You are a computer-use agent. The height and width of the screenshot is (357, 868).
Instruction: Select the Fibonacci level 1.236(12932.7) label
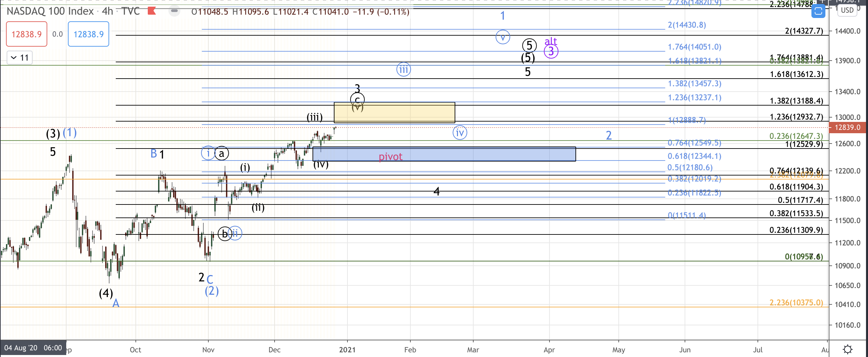[796, 117]
